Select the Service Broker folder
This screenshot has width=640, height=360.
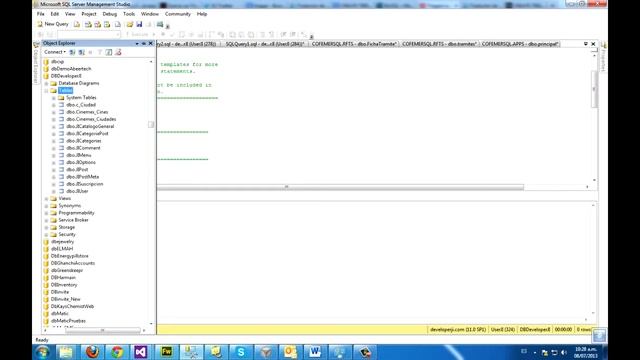pos(73,220)
